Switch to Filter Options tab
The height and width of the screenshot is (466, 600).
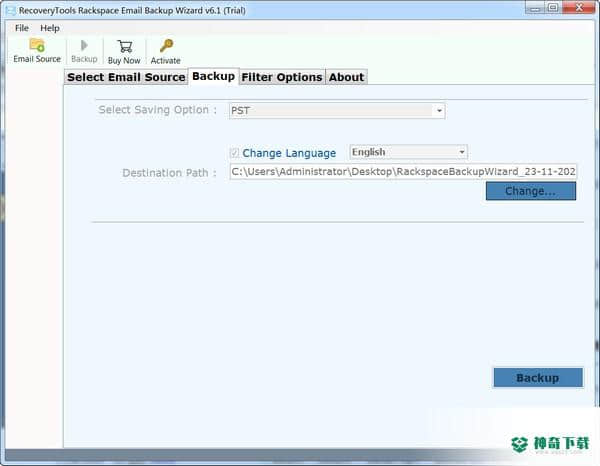(282, 77)
